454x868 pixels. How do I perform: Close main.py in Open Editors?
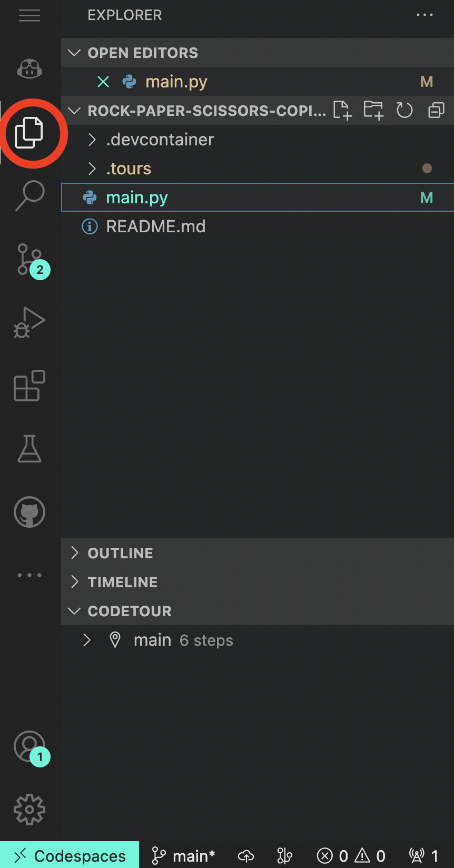[103, 82]
